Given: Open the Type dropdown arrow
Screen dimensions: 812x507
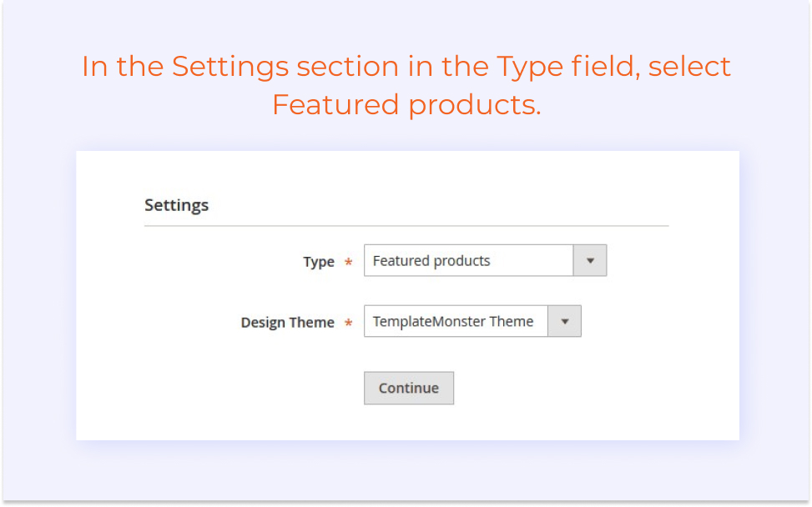Looking at the screenshot, I should 590,260.
